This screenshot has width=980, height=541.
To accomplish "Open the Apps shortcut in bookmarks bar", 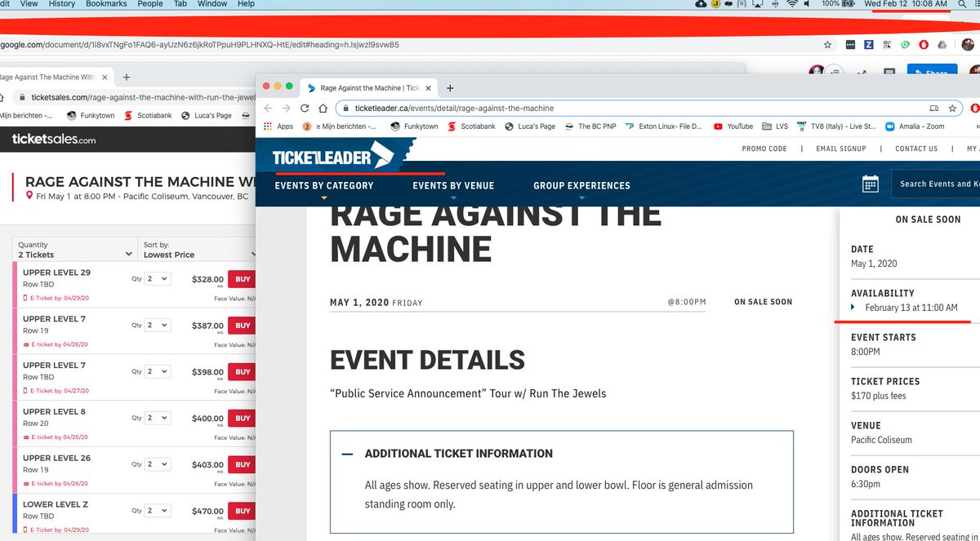I will tap(278, 126).
